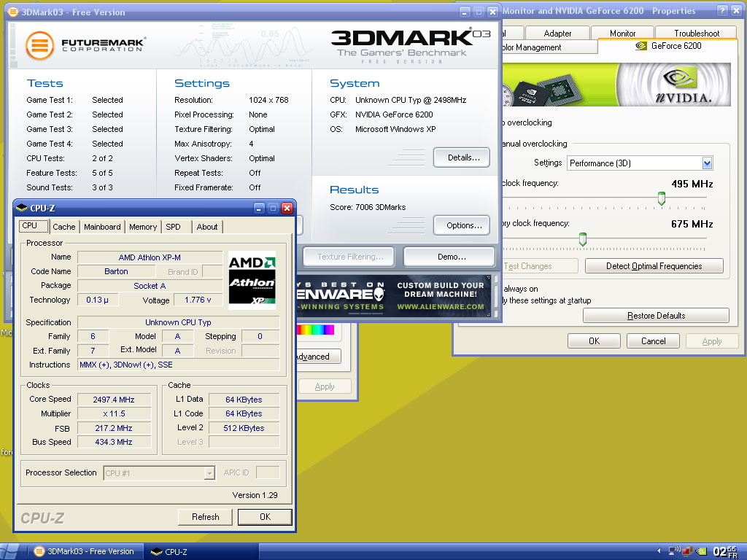Click the wireless network tray icon

[673, 551]
